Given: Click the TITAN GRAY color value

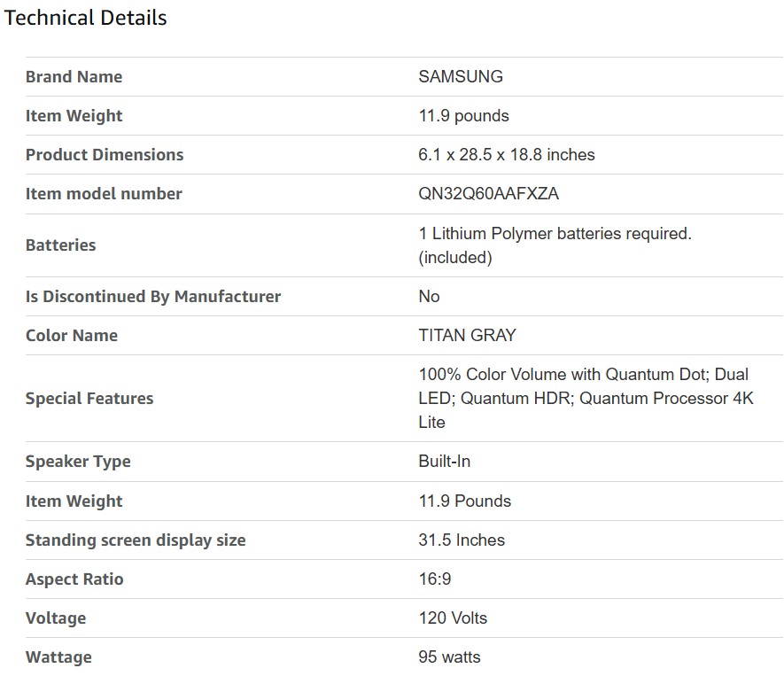Looking at the screenshot, I should [x=467, y=336].
